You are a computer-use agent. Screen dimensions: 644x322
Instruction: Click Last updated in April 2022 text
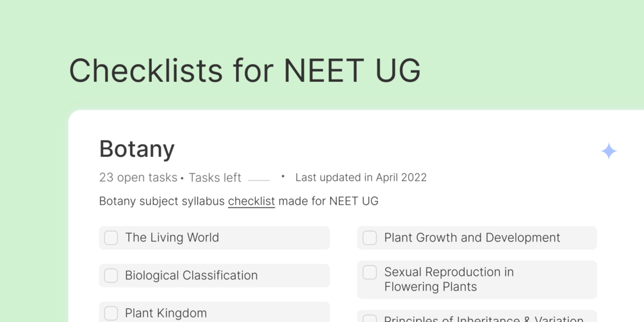[x=361, y=177]
